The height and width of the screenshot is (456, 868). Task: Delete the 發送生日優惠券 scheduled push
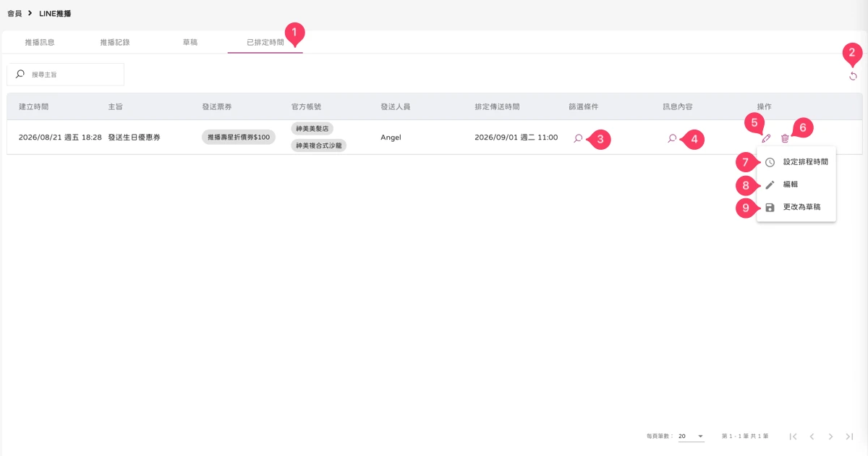(785, 138)
